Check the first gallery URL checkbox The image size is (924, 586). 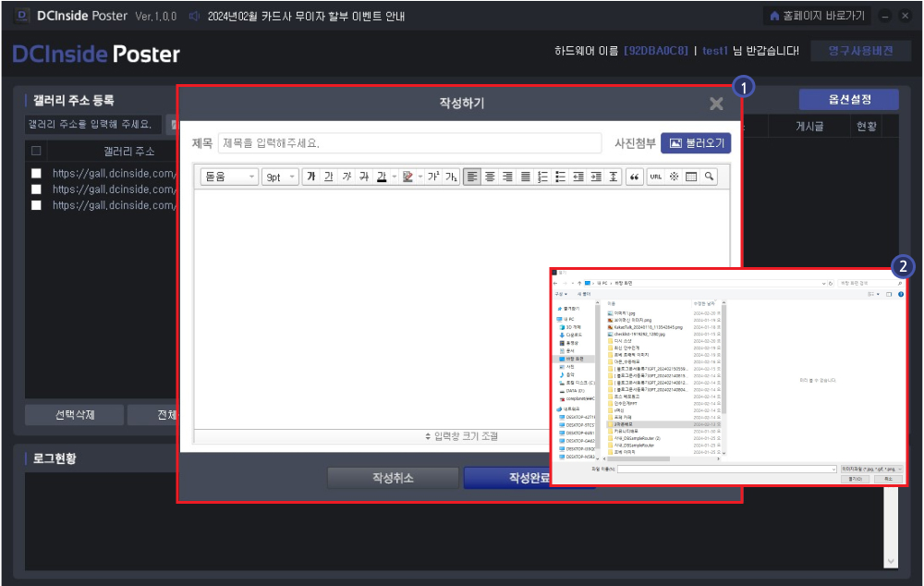pos(36,174)
